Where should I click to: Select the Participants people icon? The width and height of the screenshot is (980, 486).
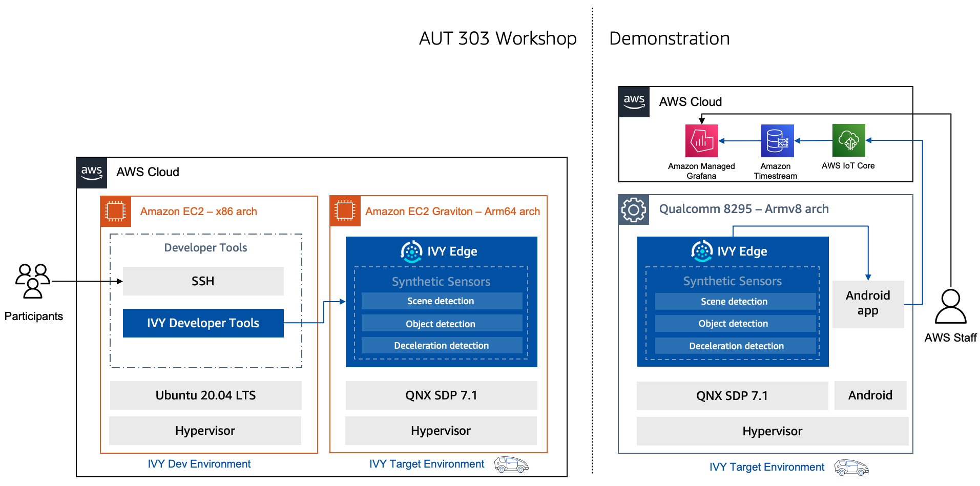click(x=33, y=282)
